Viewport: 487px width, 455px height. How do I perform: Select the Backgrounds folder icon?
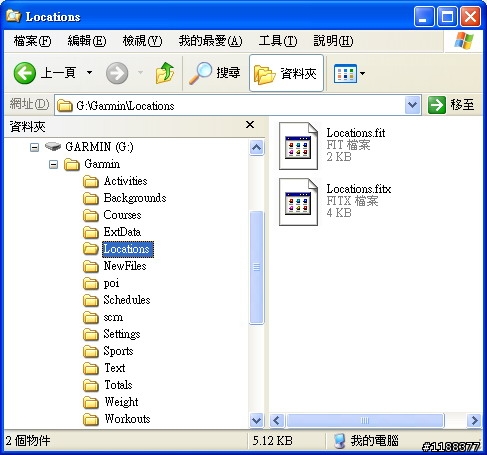tap(91, 199)
